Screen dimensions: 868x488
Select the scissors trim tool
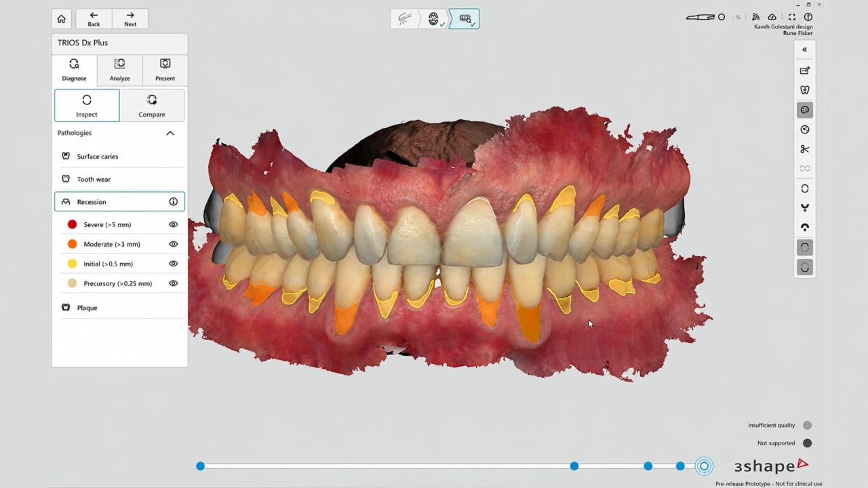pos(805,149)
